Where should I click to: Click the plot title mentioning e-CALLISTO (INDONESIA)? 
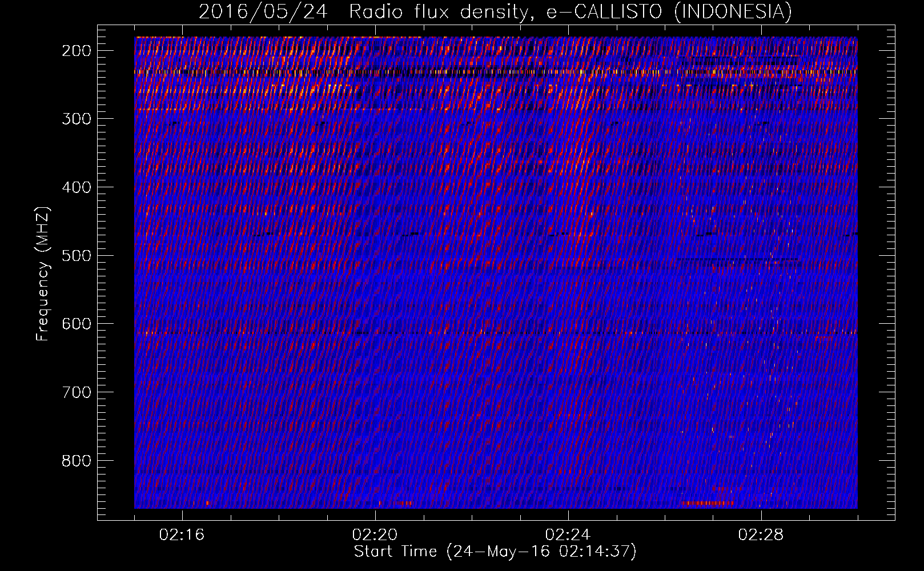pyautogui.click(x=495, y=11)
